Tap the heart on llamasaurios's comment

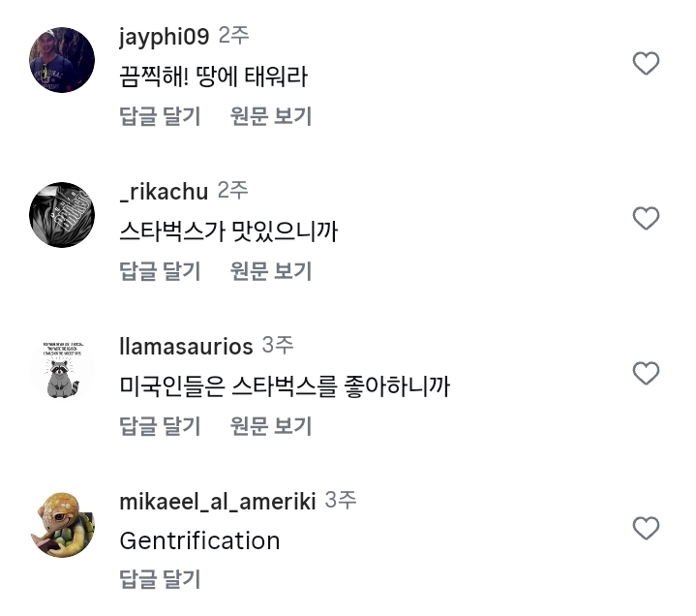(x=646, y=374)
